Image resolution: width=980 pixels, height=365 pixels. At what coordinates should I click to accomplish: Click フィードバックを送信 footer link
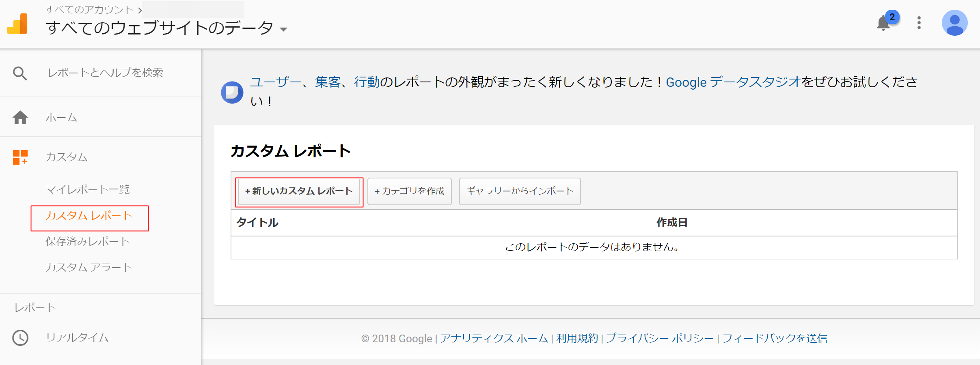(775, 338)
